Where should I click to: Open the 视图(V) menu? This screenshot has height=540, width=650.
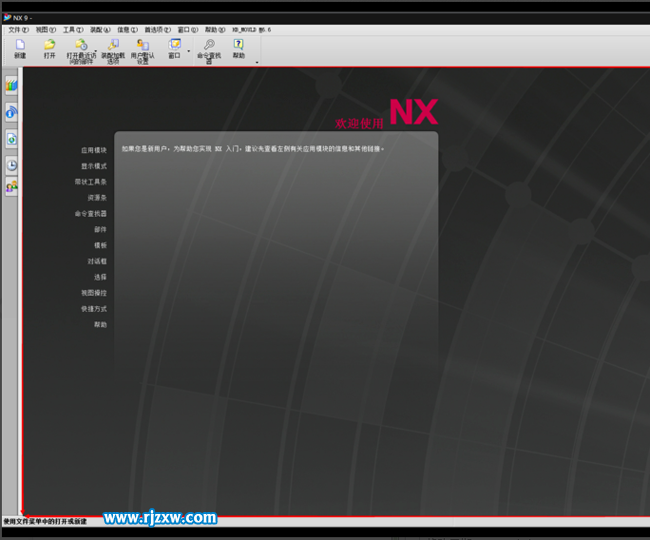[46, 30]
